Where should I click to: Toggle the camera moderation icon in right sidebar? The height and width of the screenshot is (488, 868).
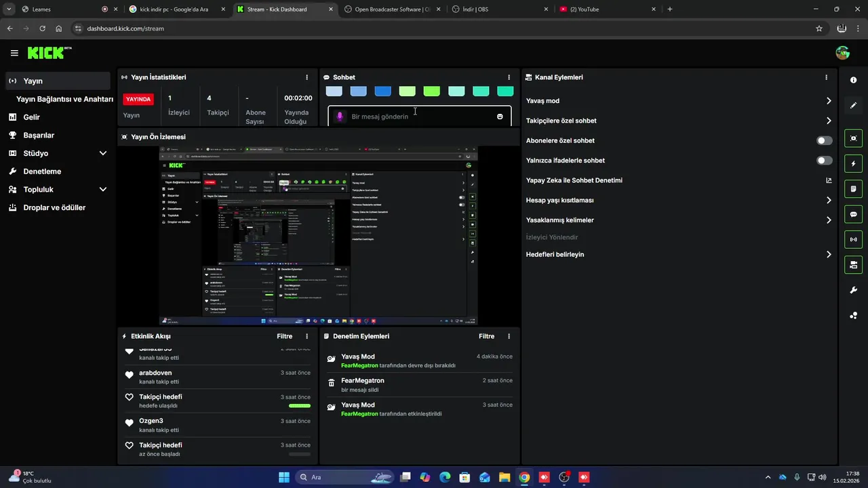854,264
